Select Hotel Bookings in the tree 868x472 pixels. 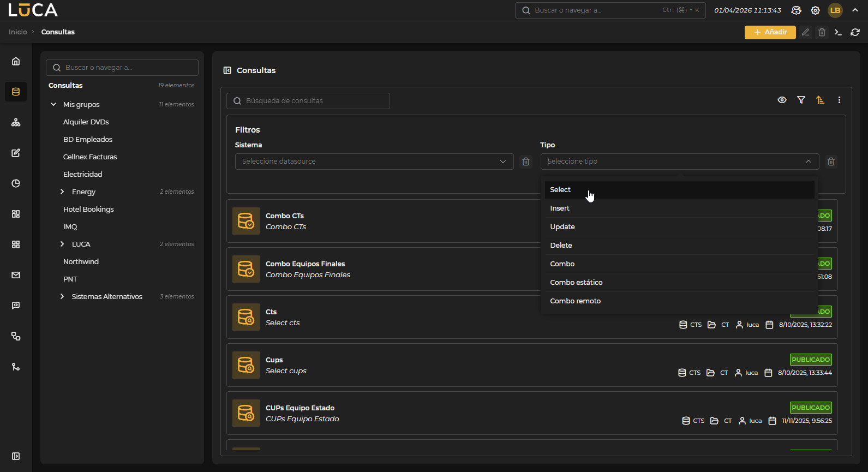(x=88, y=209)
